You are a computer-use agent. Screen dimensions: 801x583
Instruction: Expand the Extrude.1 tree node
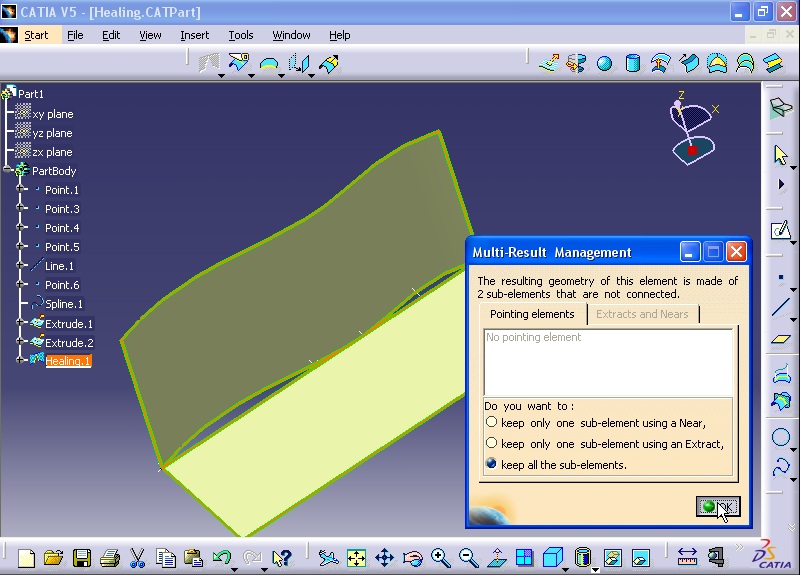[x=20, y=322]
